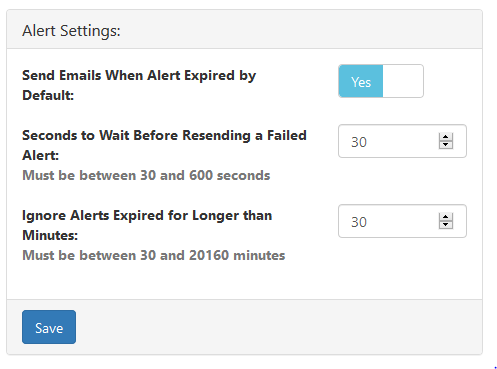Click the Send Emails When Alert Expired label
This screenshot has height=369, width=497.
[139, 85]
